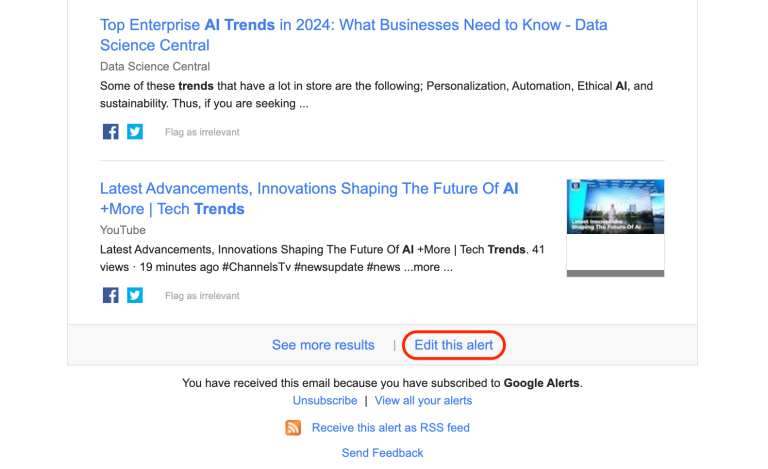Share the YouTube Tech Trends result on Facebook

click(110, 295)
